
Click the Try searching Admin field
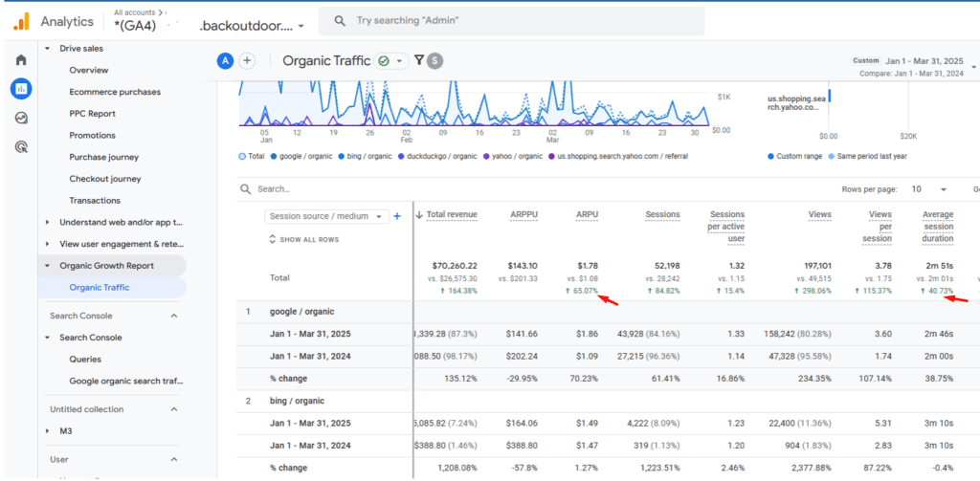512,21
